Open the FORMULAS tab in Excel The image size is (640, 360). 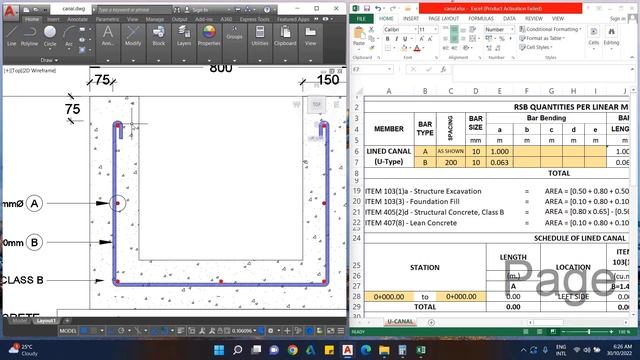pos(481,19)
